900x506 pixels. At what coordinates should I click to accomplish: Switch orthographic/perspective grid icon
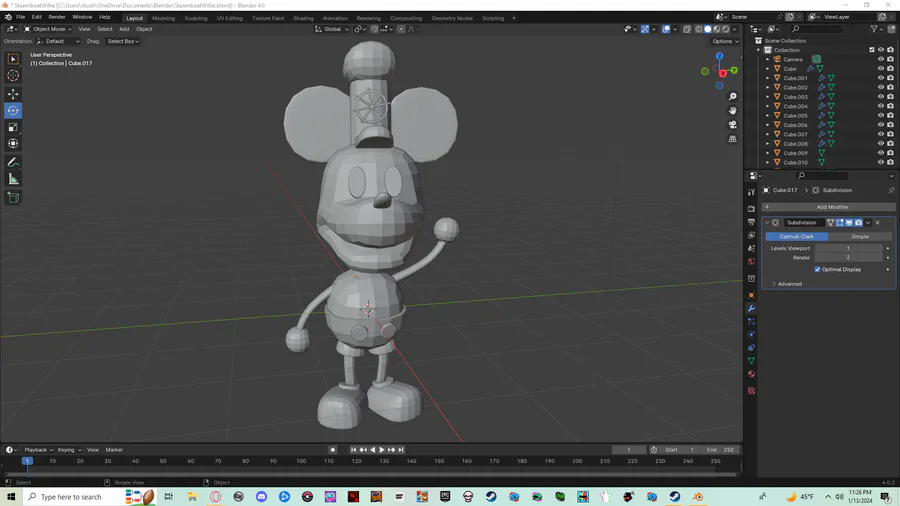pyautogui.click(x=732, y=139)
